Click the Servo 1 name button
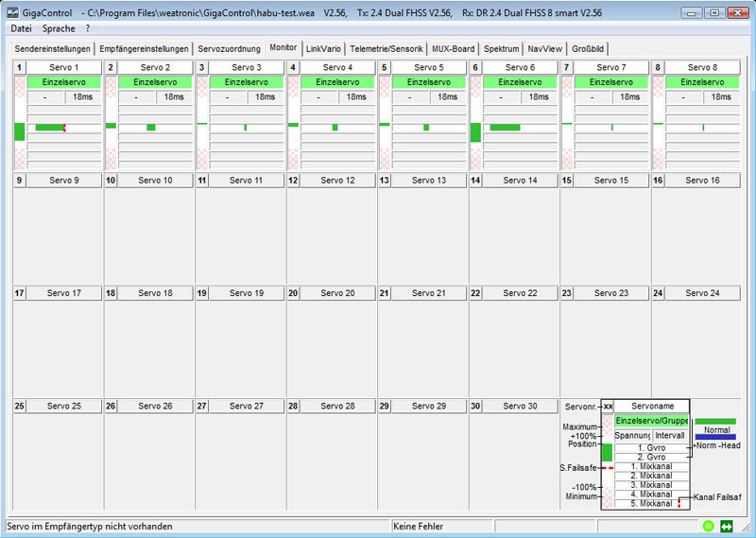Screen dimensions: 756x538 [63, 67]
